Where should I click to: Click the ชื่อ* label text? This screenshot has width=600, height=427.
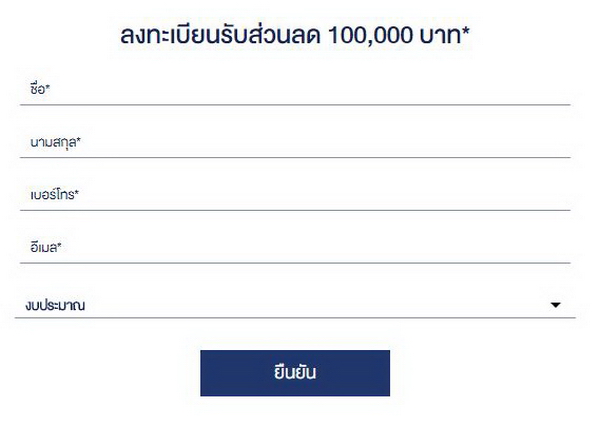(40, 90)
